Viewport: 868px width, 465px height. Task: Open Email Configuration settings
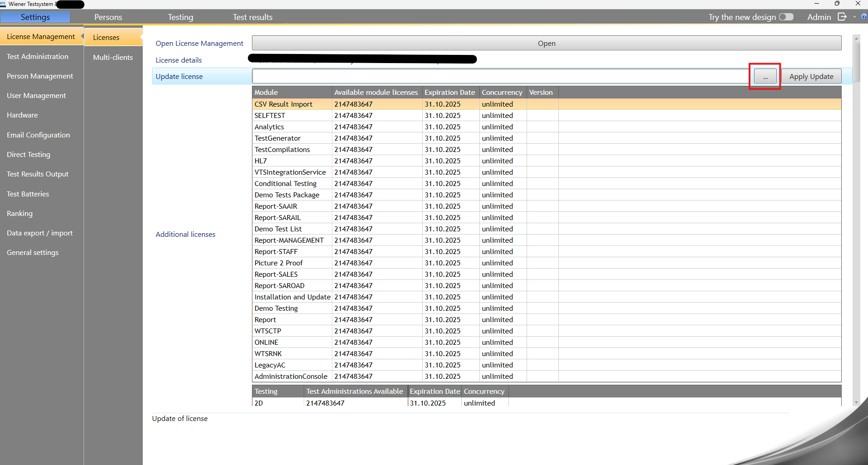38,135
